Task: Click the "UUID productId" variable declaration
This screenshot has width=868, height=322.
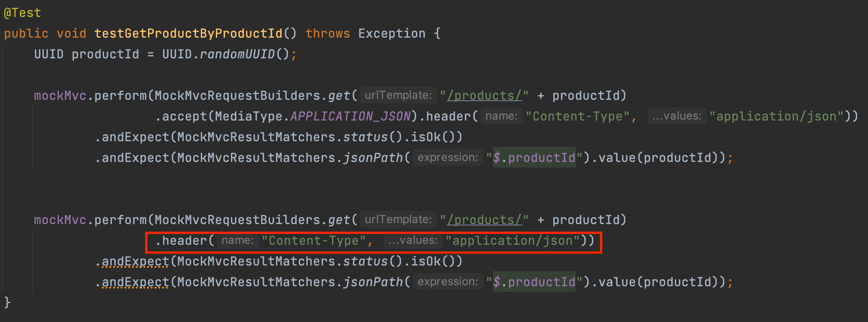Action: click(x=87, y=54)
